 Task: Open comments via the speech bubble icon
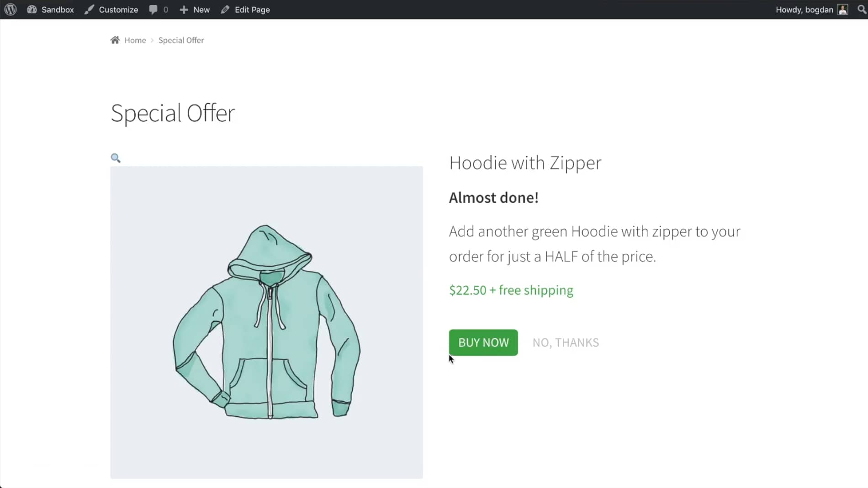pyautogui.click(x=153, y=10)
